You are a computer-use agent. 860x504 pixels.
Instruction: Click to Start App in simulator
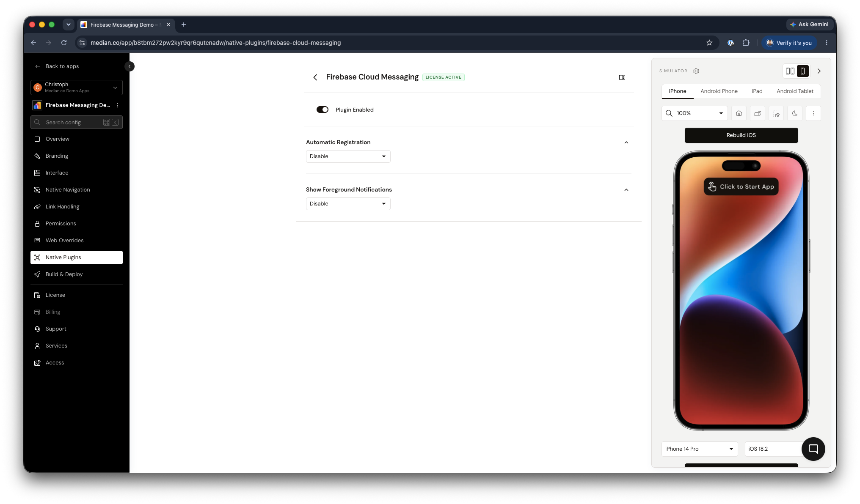point(741,186)
